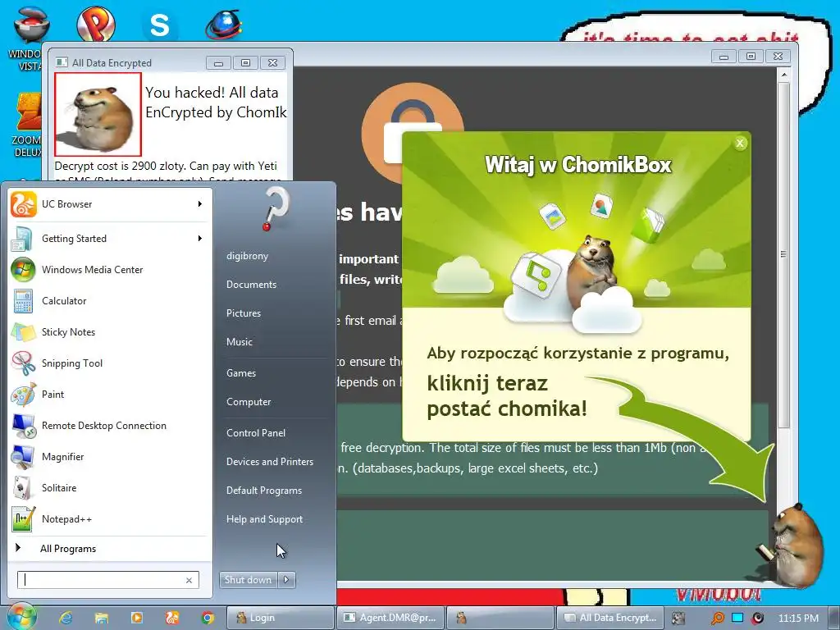Click the blue monitor tray icon
This screenshot has height=630, width=840.
[x=737, y=618]
